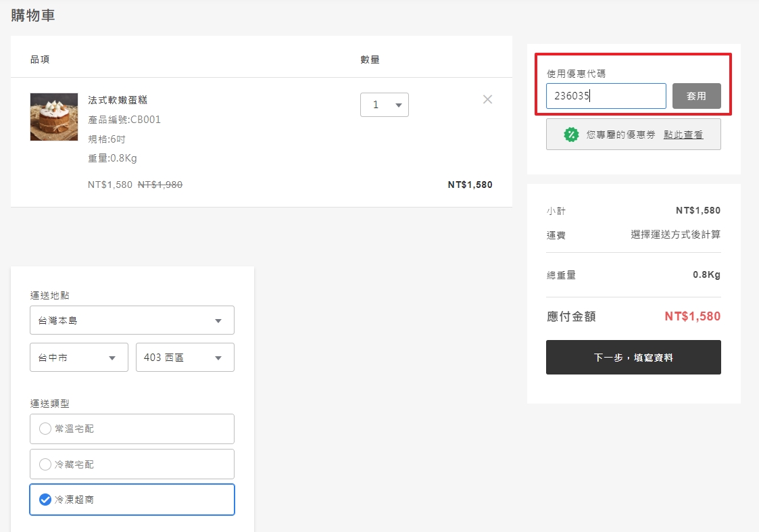Screen dimensions: 759x532
Task: Remove the 法式軟嫩蛋糕 item with the X icon
Action: 487,99
